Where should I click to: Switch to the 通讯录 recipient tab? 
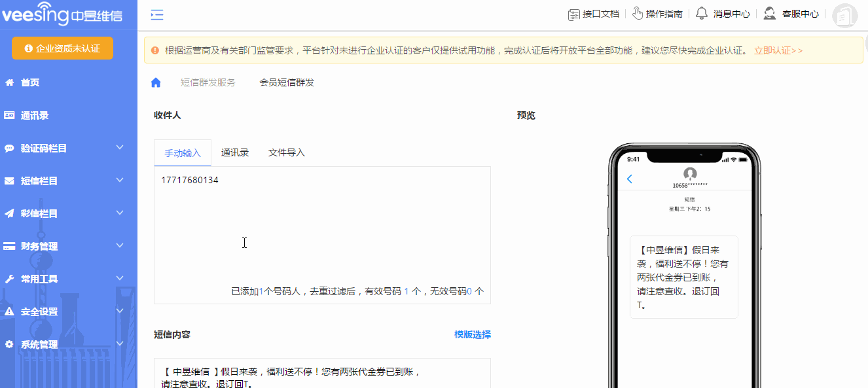(x=235, y=152)
